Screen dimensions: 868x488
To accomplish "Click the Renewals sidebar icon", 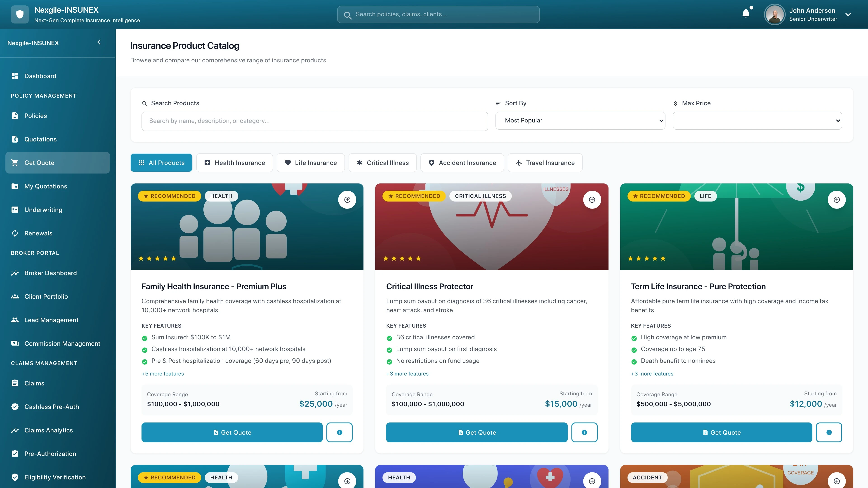I will tap(15, 233).
